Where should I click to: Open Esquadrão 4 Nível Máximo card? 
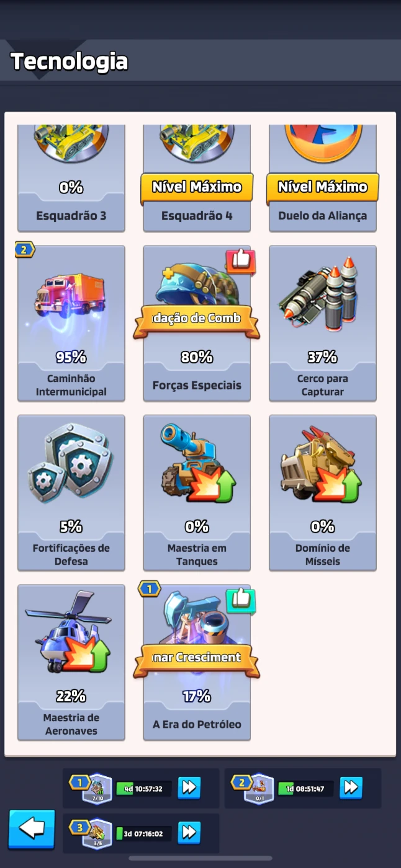(x=197, y=178)
